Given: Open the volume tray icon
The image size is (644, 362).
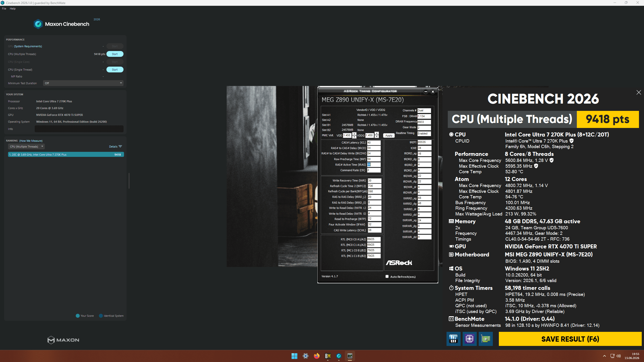Looking at the screenshot, I should 619,356.
